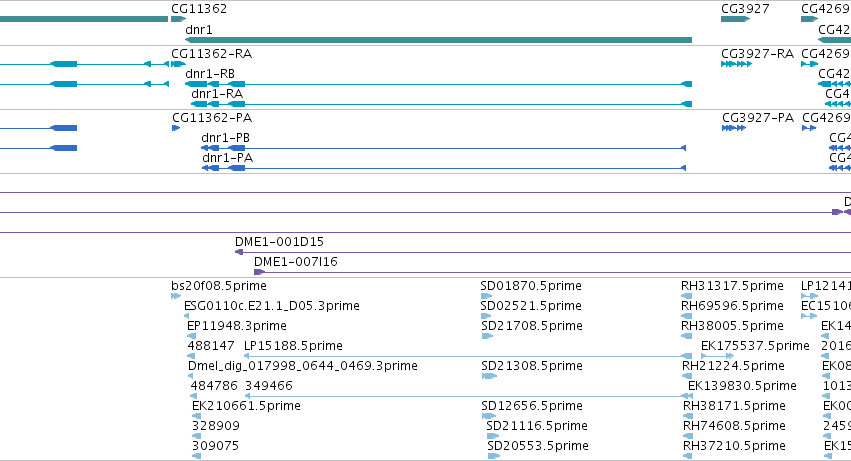Screen dimensions: 851x461
Task: Click the SD21308.5prime EST arrow glyph
Action: [x=489, y=376]
